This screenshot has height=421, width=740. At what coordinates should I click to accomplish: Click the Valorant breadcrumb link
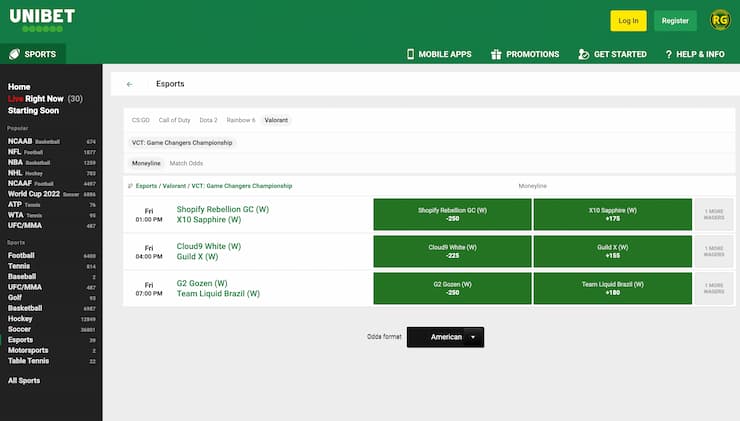click(x=174, y=186)
